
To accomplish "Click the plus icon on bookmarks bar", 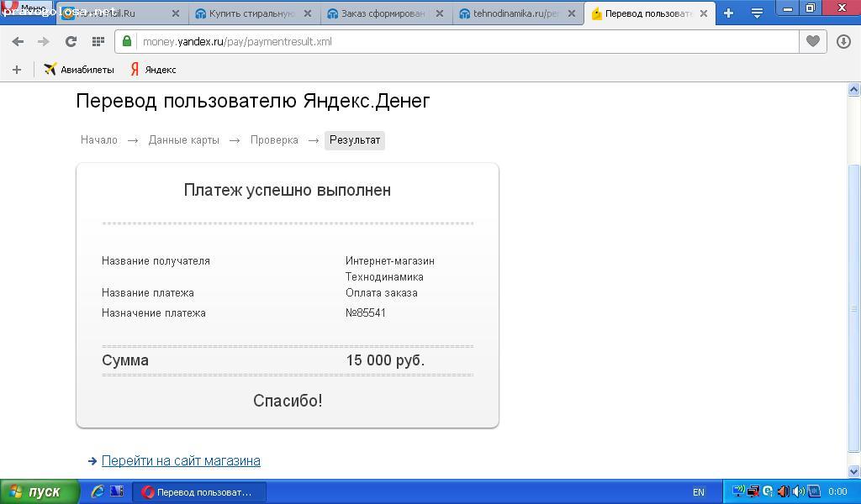I will pos(16,70).
